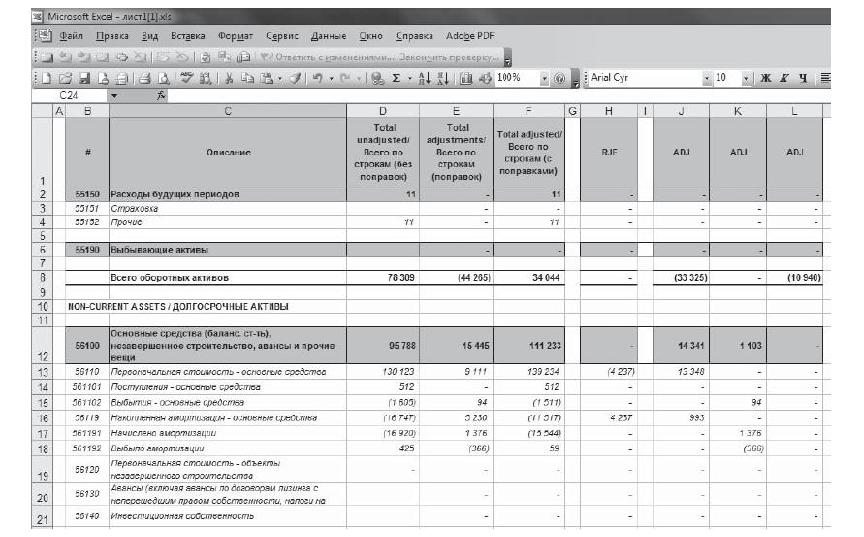Image resolution: width=864 pixels, height=537 pixels.
Task: Open the Правка menu
Action: [x=112, y=36]
